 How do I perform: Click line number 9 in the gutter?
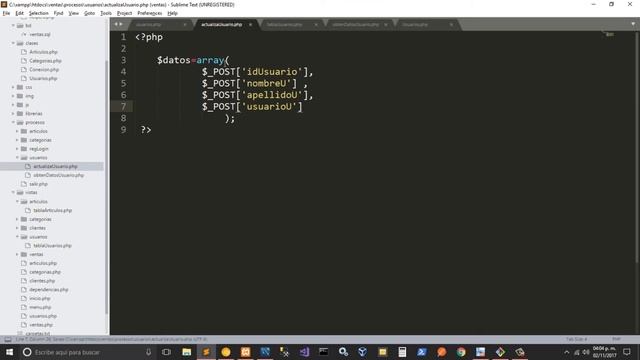[123, 130]
